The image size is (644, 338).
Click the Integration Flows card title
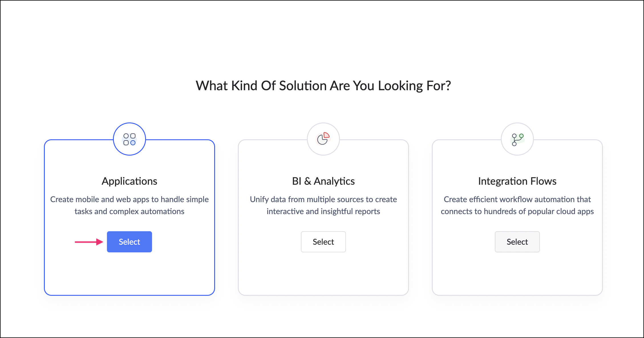517,181
